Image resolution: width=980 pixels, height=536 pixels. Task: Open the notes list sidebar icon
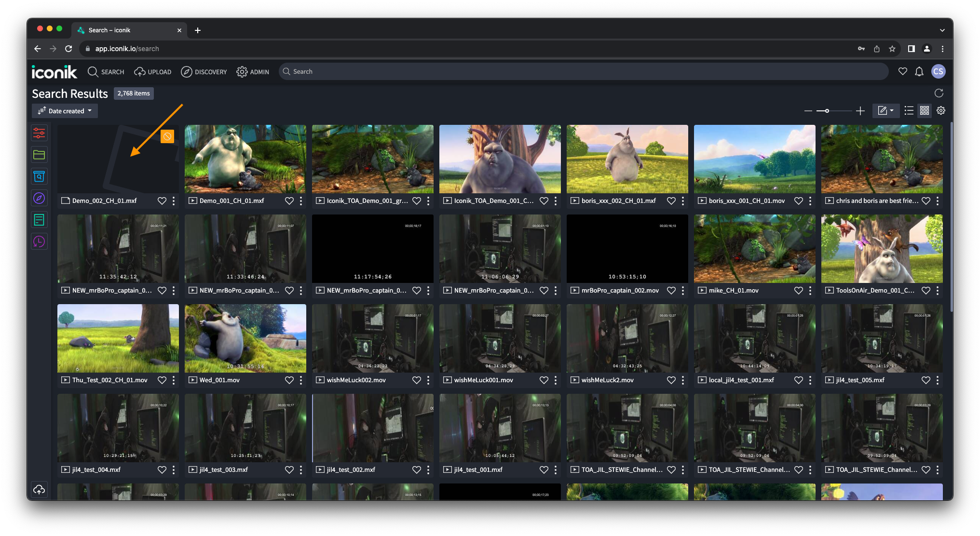[39, 220]
